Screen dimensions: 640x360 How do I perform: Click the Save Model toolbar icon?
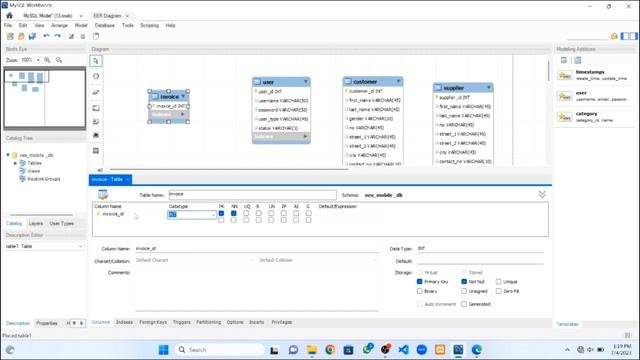click(32, 36)
